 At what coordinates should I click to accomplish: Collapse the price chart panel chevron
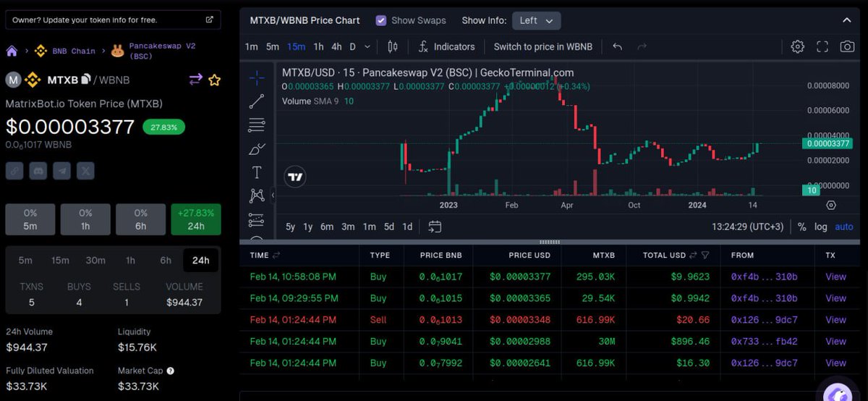tap(846, 20)
